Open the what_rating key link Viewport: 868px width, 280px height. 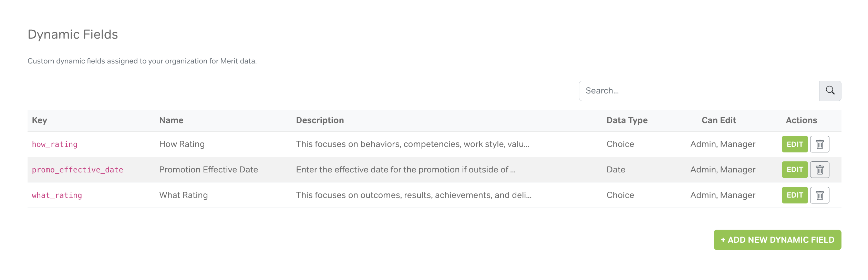(57, 195)
